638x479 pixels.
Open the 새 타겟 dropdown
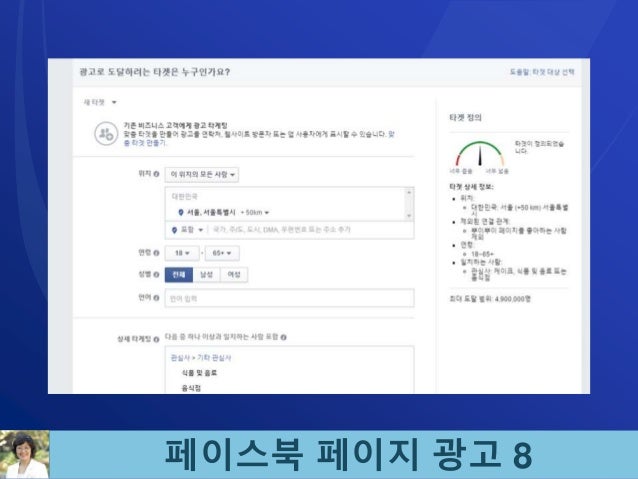100,102
